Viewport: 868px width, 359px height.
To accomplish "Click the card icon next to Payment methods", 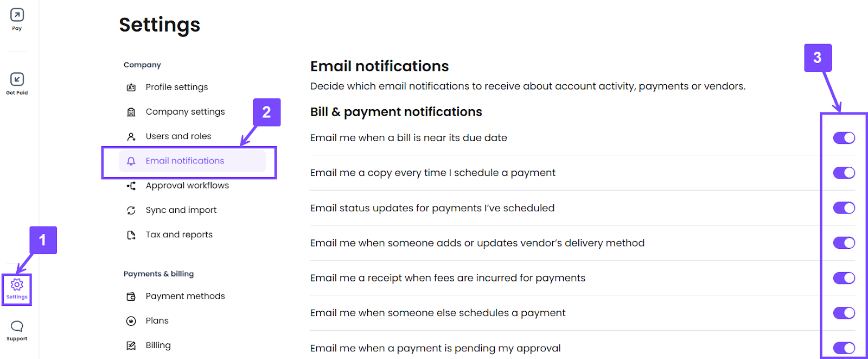I will (x=131, y=296).
